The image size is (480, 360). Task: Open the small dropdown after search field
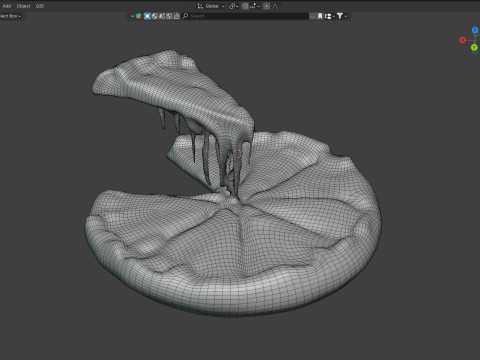(x=312, y=16)
